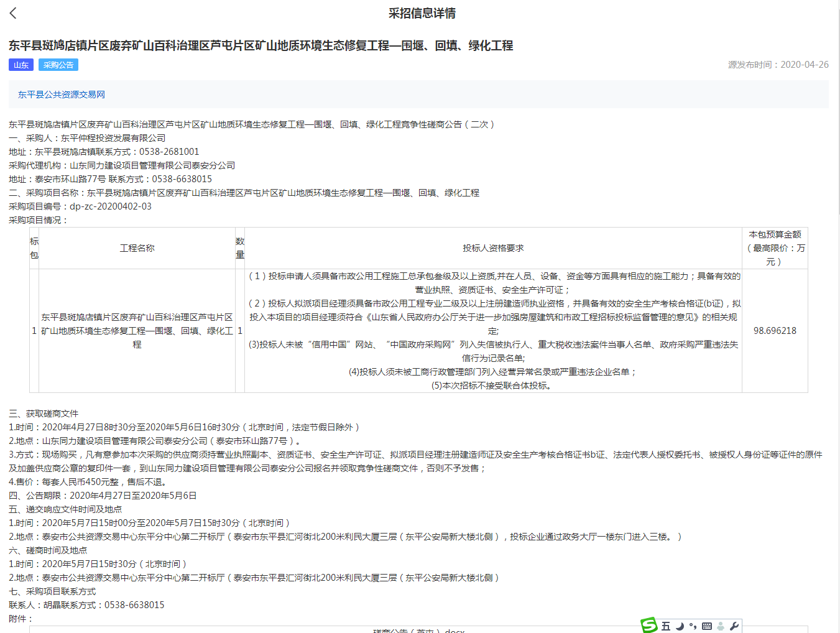
Task: Click the page title 采招信息详情
Action: pyautogui.click(x=422, y=13)
